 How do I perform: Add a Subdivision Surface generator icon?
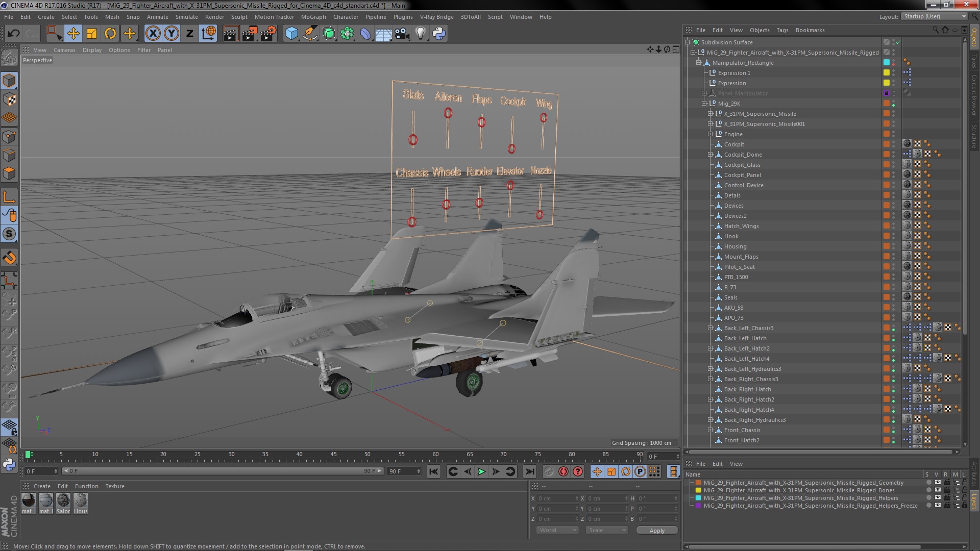[x=329, y=34]
